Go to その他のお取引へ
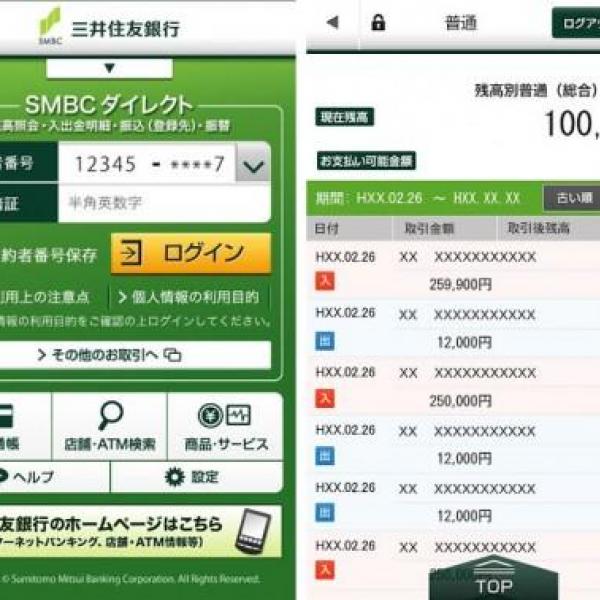600x600 pixels. click(x=135, y=355)
